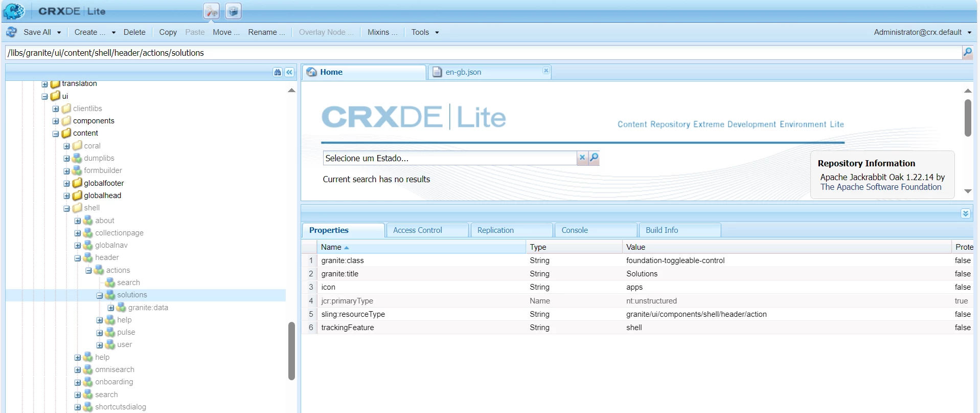The image size is (980, 413).
Task: Open the tools wrench icon in header
Action: pos(212,11)
